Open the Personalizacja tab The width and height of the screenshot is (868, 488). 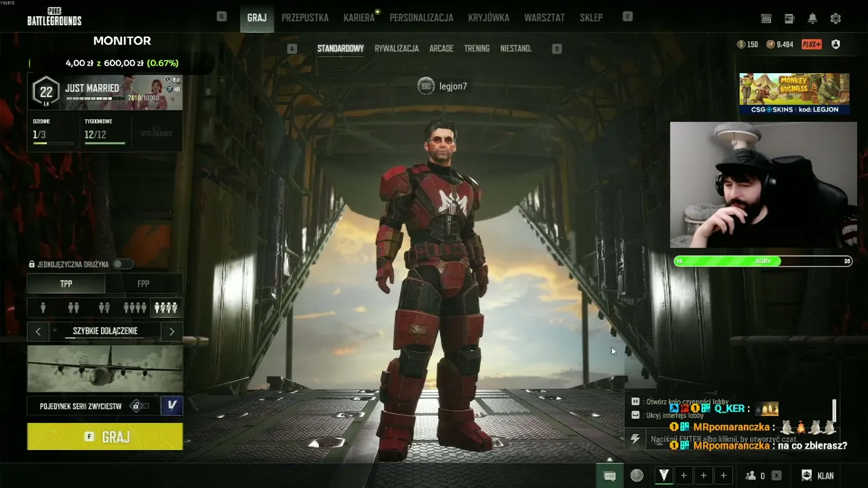click(x=421, y=18)
